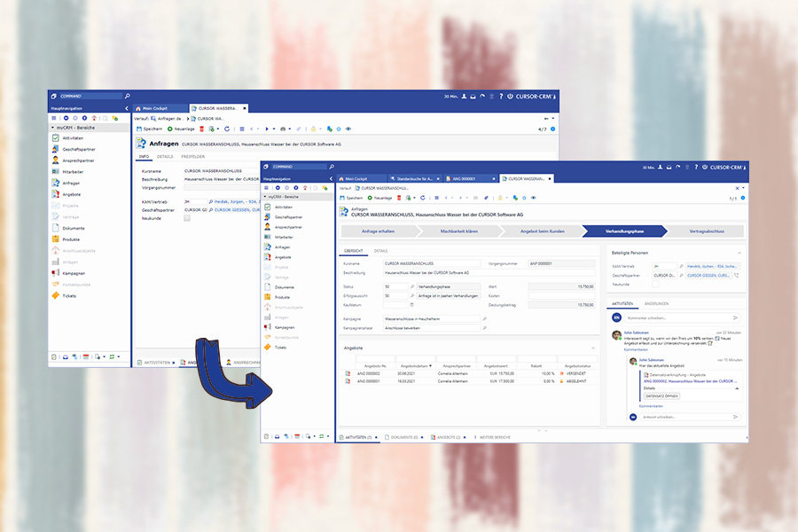This screenshot has height=532, width=798.
Task: Click Neuanlage in the back window toolbar
Action: 182,129
